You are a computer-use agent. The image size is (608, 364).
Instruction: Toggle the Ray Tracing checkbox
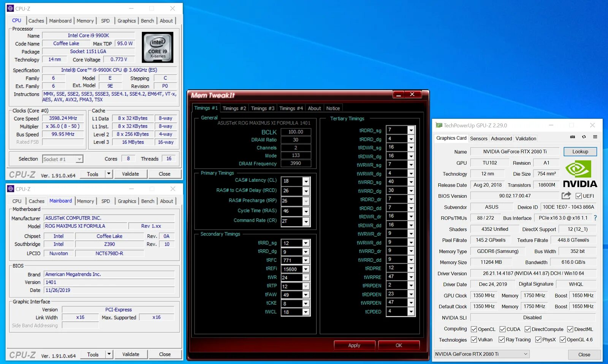(x=502, y=339)
